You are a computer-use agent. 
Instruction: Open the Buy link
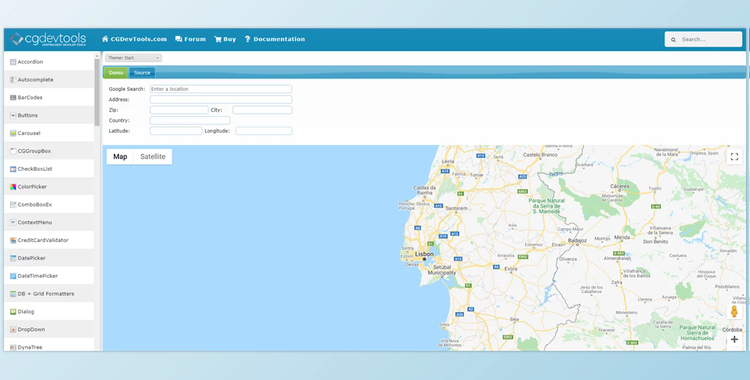[225, 39]
